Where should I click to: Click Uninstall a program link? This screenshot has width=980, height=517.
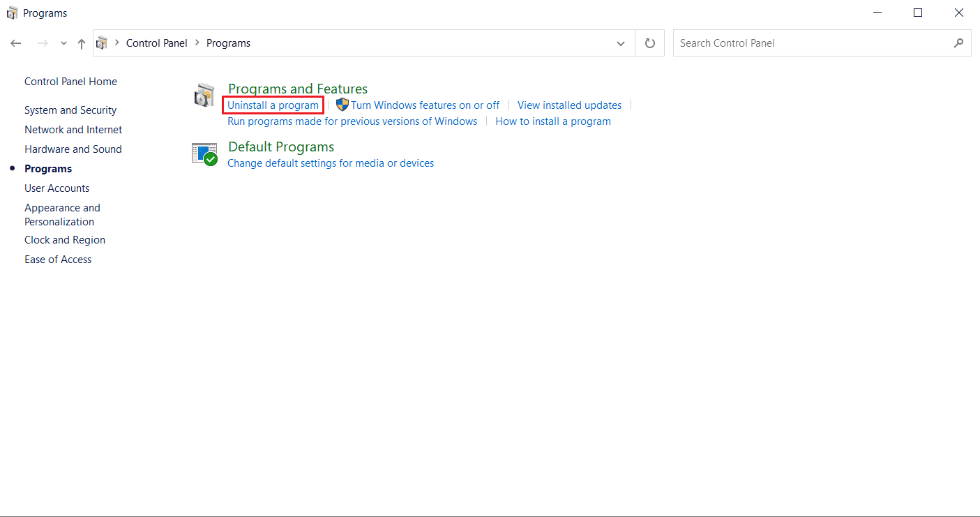(x=273, y=105)
